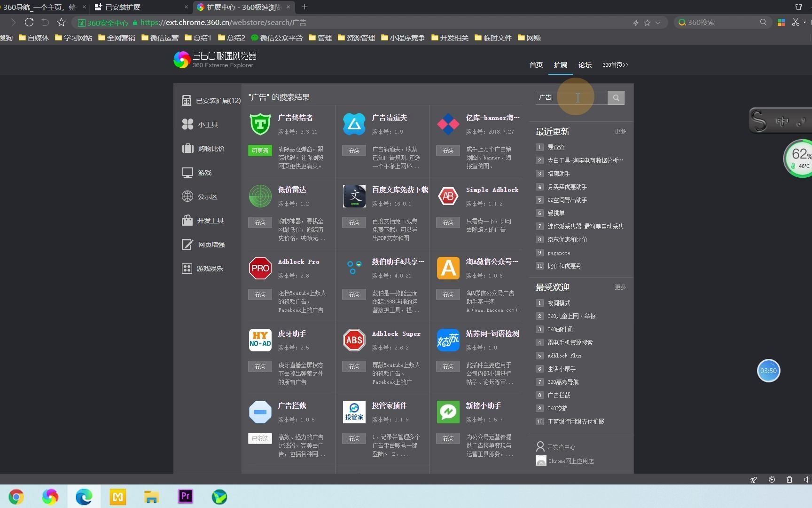This screenshot has height=508, width=812.
Task: Open the Adblock Super ABS icon
Action: tap(354, 340)
